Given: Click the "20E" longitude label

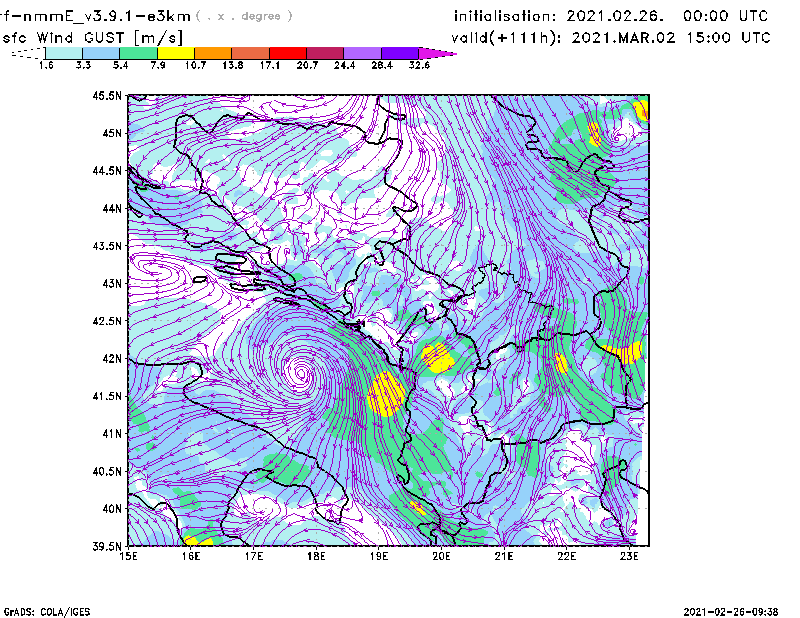Looking at the screenshot, I should coord(441,556).
